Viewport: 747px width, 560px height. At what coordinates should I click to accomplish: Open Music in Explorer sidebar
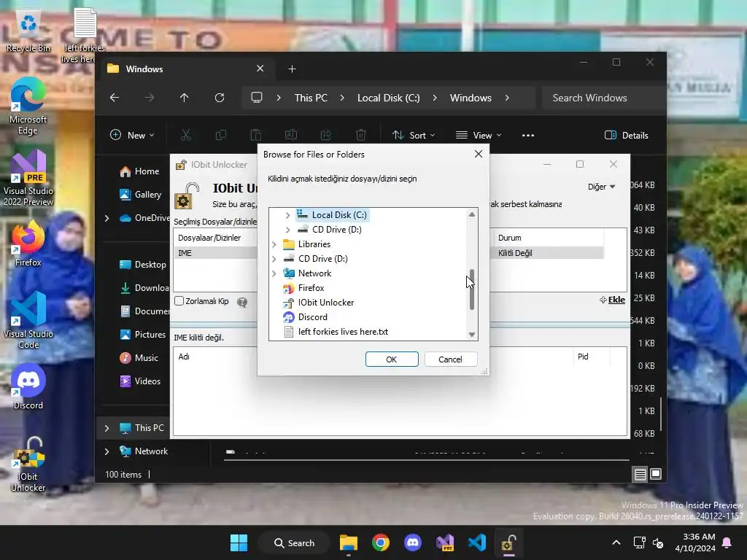tap(139, 357)
